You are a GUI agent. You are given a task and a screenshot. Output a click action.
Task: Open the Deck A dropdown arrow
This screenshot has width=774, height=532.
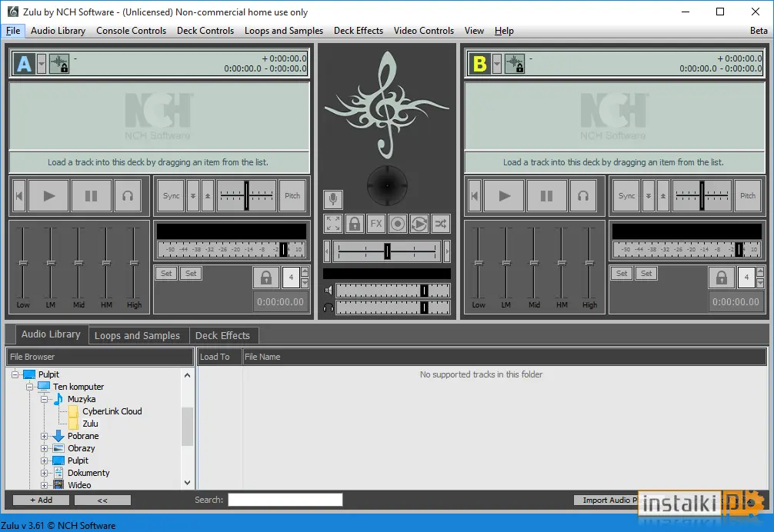pos(42,64)
